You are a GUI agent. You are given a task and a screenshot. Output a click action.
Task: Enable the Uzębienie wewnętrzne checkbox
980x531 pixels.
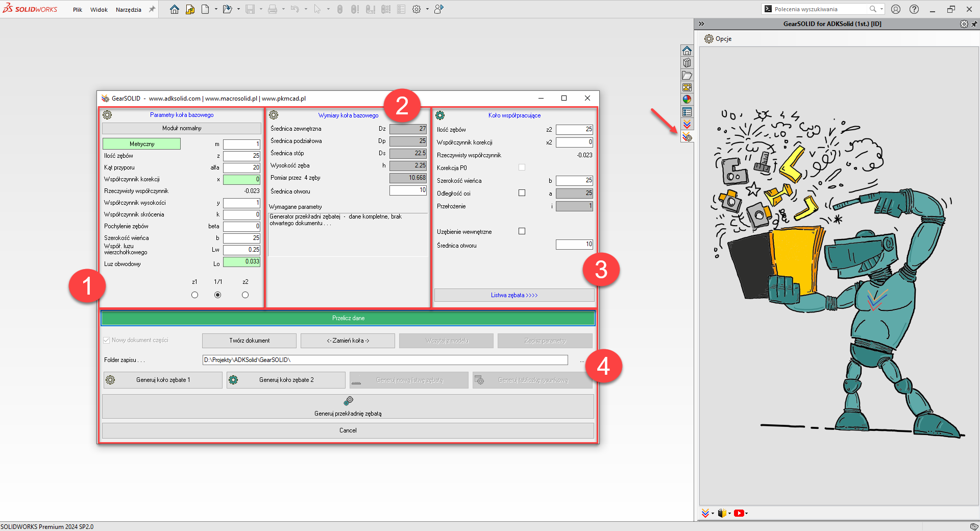[x=522, y=231]
